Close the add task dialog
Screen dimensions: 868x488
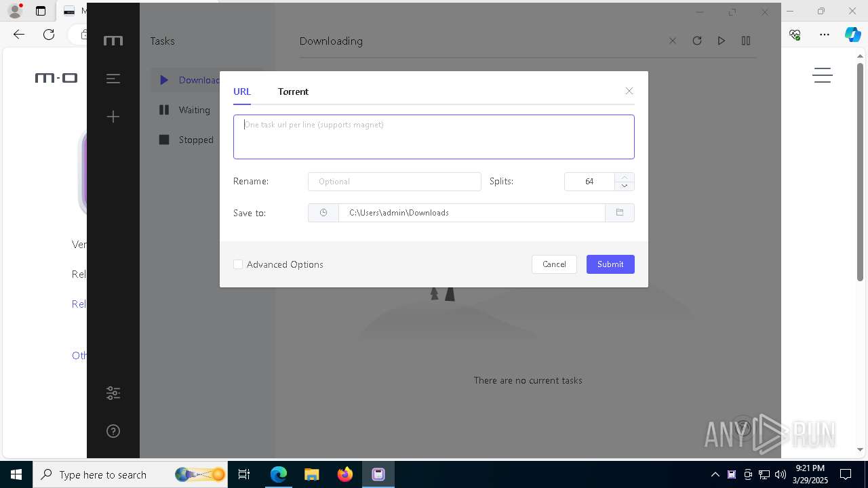coord(629,91)
